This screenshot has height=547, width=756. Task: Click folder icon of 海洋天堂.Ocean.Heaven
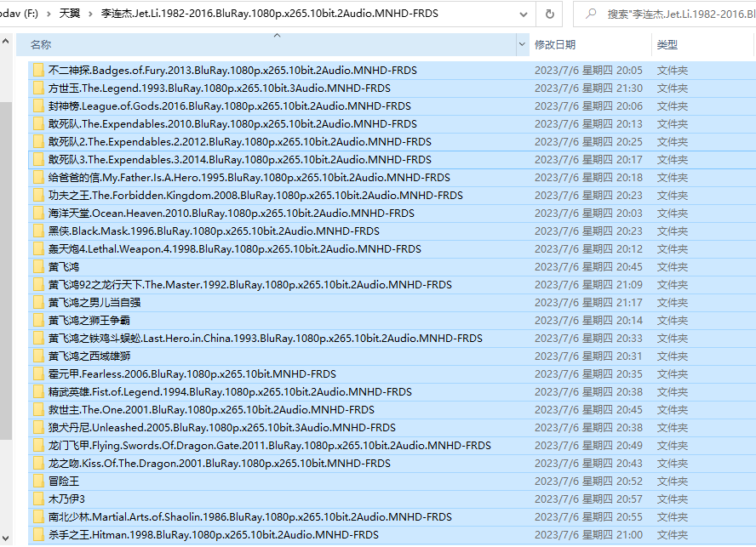tap(38, 213)
